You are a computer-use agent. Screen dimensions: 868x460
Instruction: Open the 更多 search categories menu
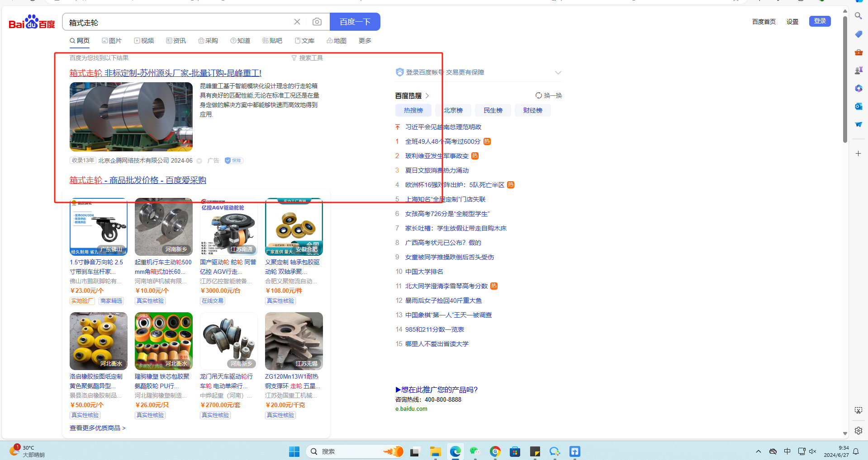pyautogui.click(x=365, y=41)
